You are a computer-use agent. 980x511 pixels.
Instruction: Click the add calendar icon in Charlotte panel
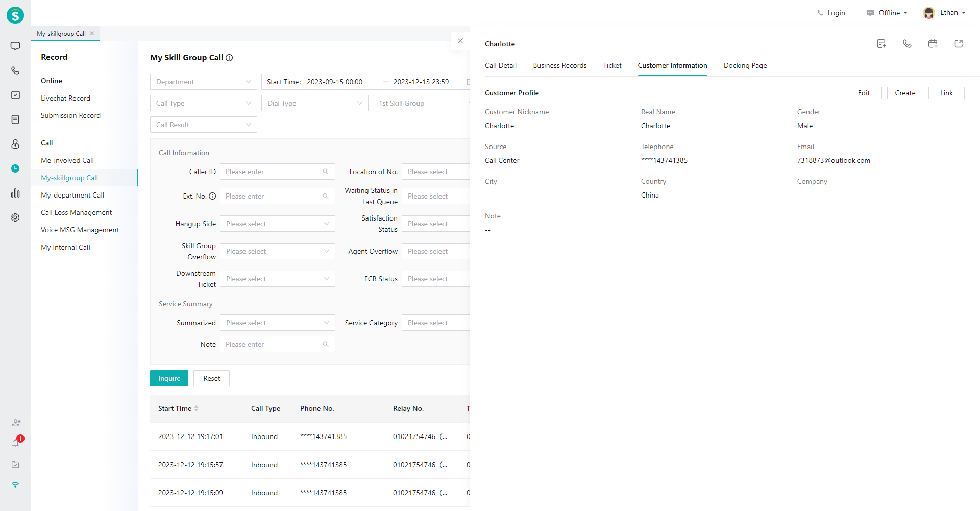coord(933,44)
